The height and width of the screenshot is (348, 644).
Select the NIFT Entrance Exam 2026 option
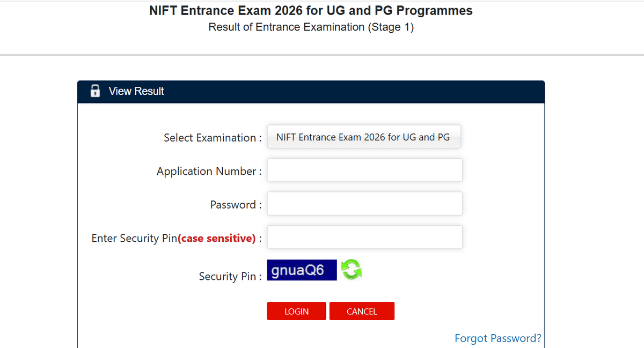point(364,137)
